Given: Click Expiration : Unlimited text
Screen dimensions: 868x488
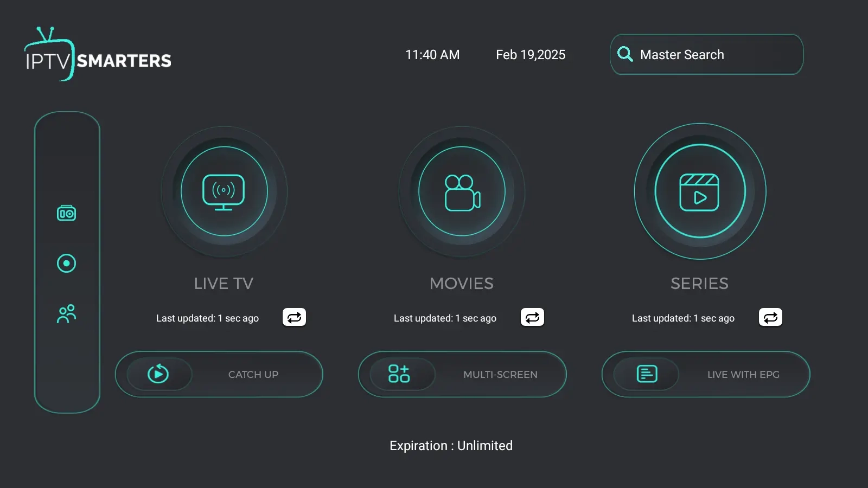Looking at the screenshot, I should point(451,446).
